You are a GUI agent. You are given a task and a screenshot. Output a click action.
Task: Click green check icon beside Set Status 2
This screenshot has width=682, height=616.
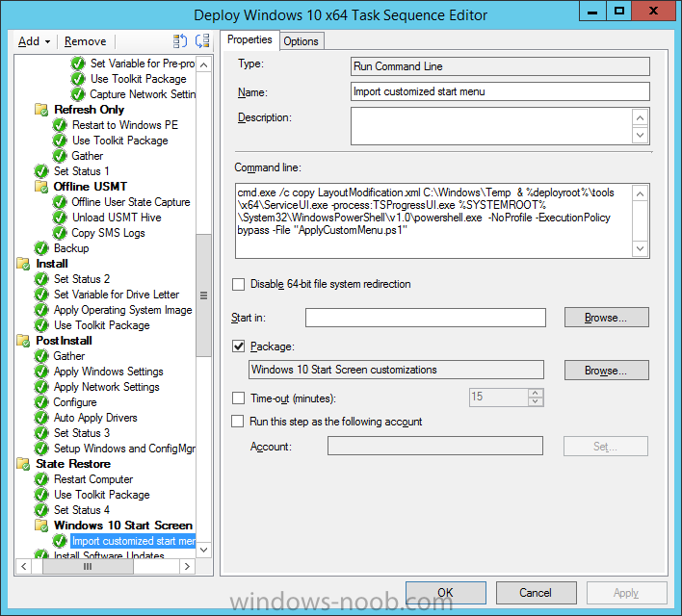click(x=41, y=279)
